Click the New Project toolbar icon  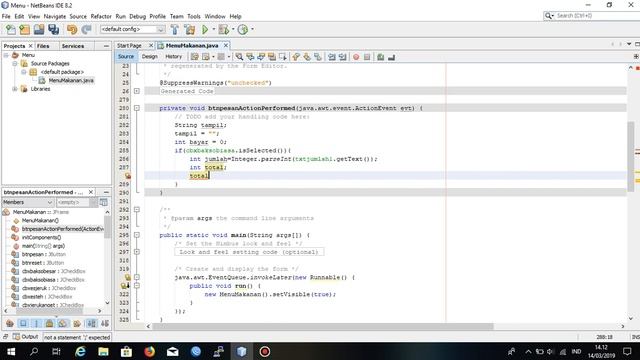24,29
